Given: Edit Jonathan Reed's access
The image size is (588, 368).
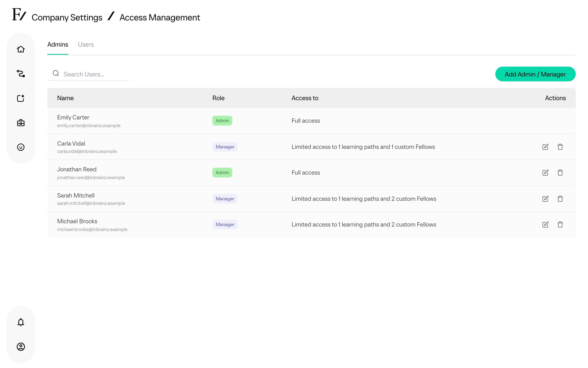Looking at the screenshot, I should 545,173.
